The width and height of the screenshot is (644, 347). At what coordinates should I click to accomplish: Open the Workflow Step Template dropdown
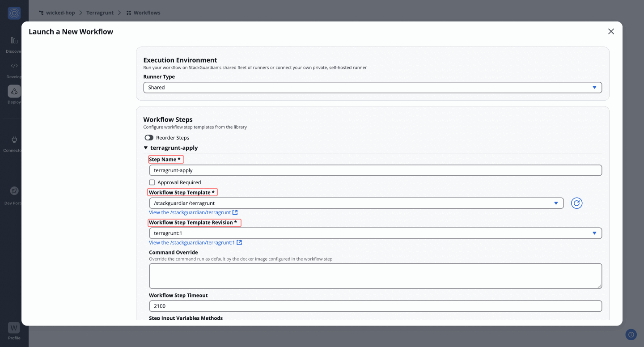click(x=356, y=203)
